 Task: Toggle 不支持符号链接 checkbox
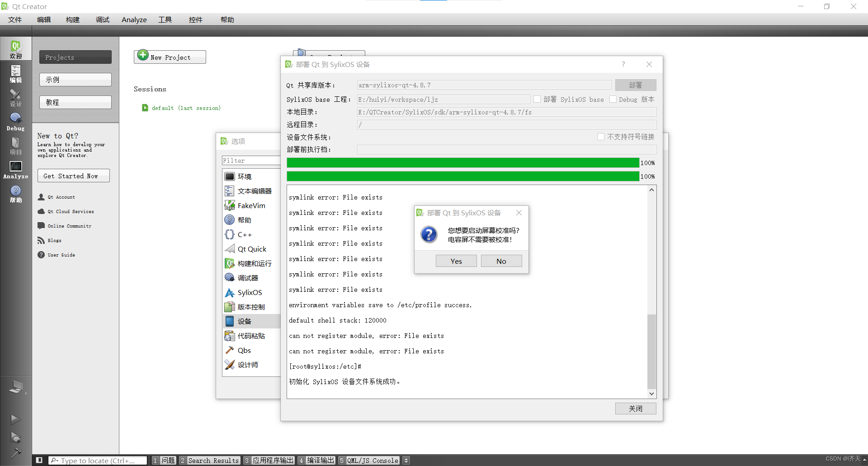601,137
